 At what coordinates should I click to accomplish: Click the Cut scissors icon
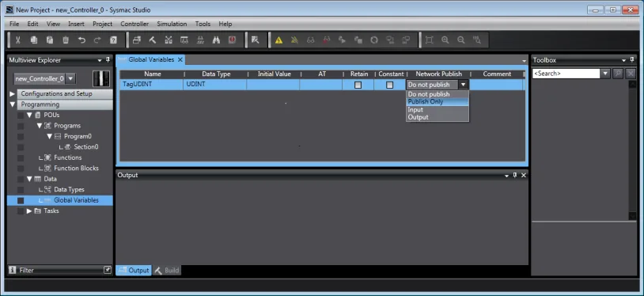click(x=18, y=40)
